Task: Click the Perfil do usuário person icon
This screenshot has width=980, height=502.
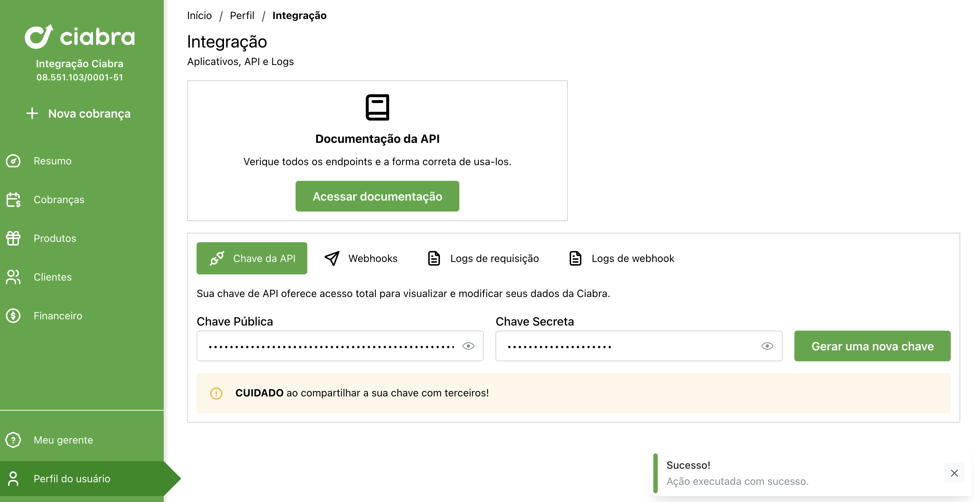Action: click(13, 479)
